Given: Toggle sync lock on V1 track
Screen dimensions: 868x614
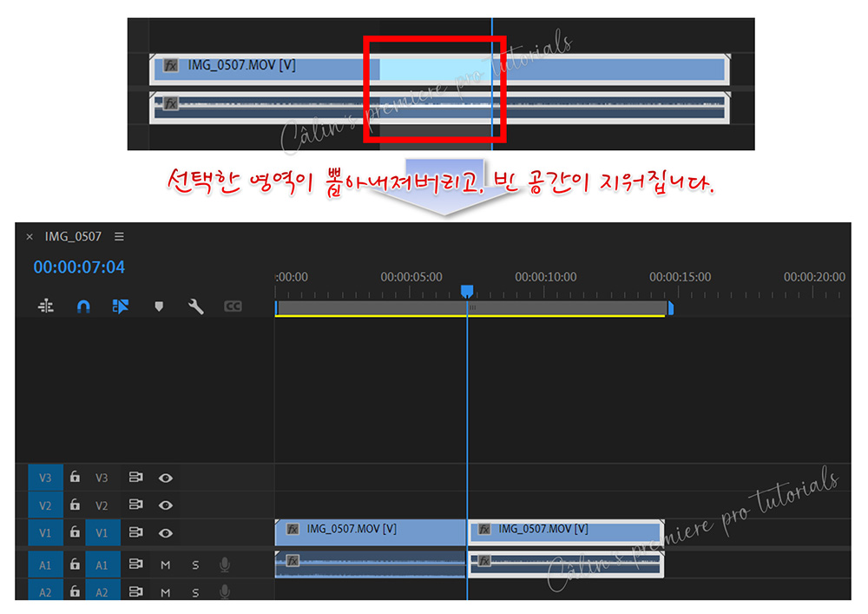Looking at the screenshot, I should tap(135, 532).
